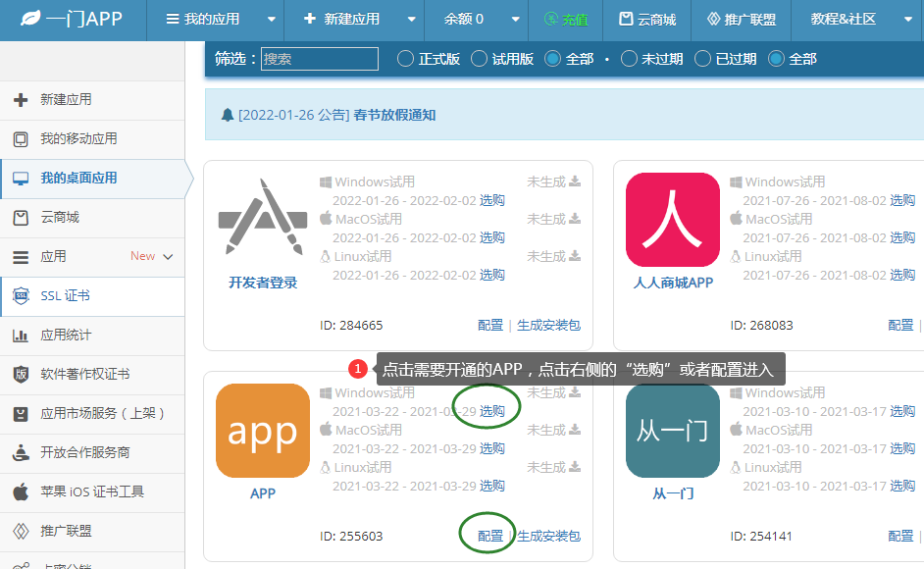This screenshot has width=924, height=569.
Task: Click the diamond icon for 推广联盟 in sidebar
Action: pos(21,532)
